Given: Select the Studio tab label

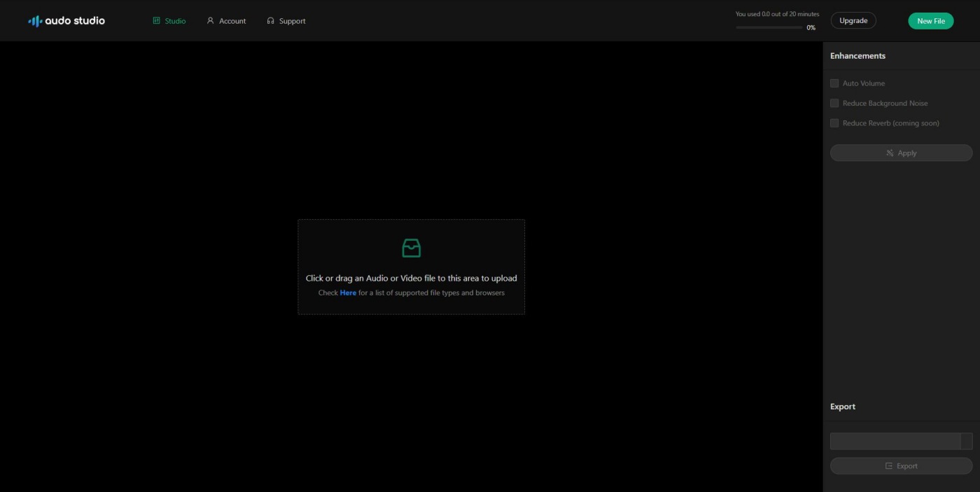Looking at the screenshot, I should pos(175,21).
